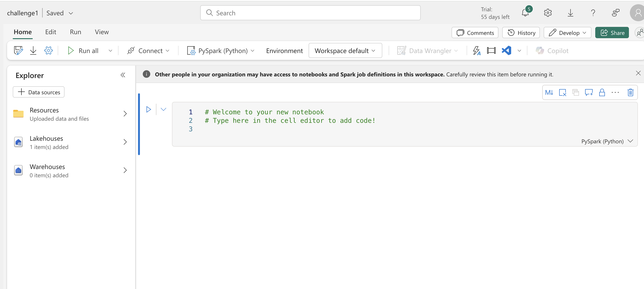644x289 pixels.
Task: Add Data sources
Action: (x=38, y=92)
